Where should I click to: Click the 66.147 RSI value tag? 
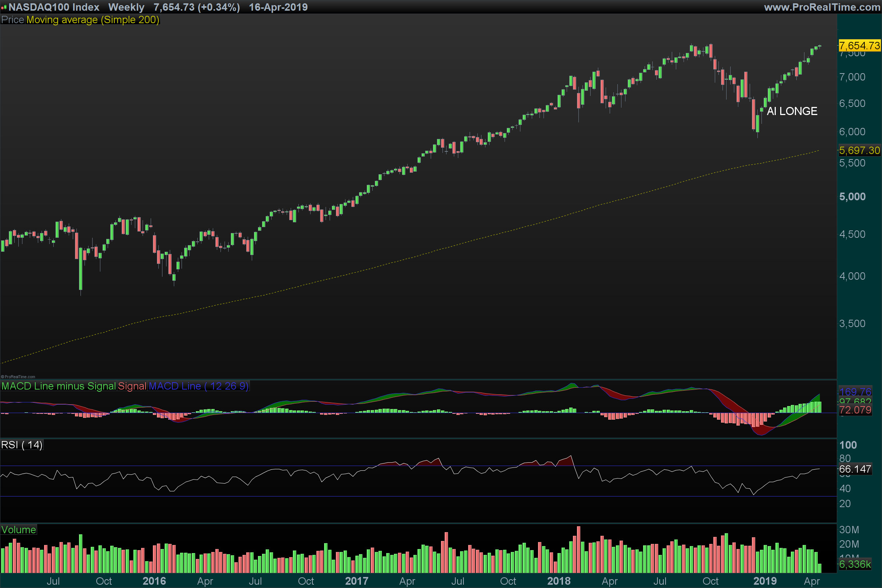click(855, 469)
